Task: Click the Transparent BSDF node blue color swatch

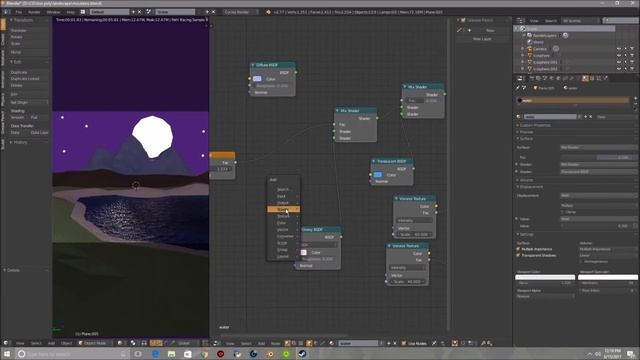Action: coord(378,175)
